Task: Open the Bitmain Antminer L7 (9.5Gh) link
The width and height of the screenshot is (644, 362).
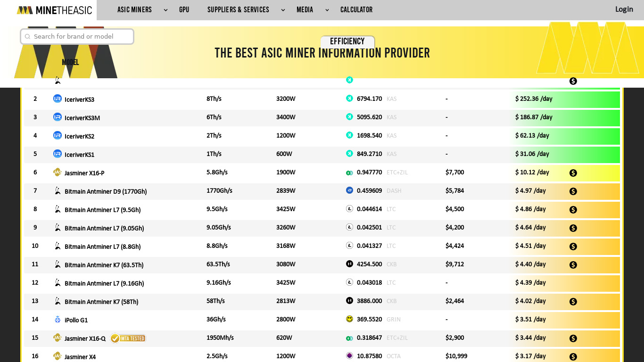Action: coord(102,210)
